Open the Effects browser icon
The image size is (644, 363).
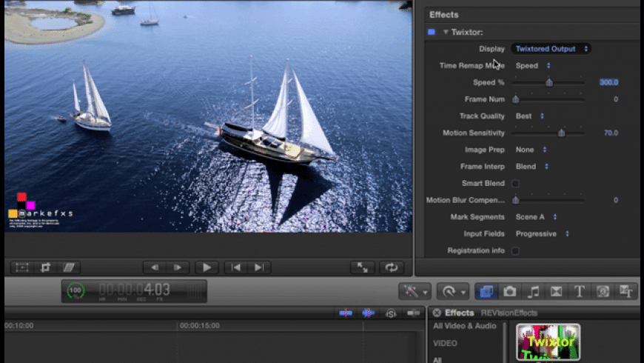(486, 291)
